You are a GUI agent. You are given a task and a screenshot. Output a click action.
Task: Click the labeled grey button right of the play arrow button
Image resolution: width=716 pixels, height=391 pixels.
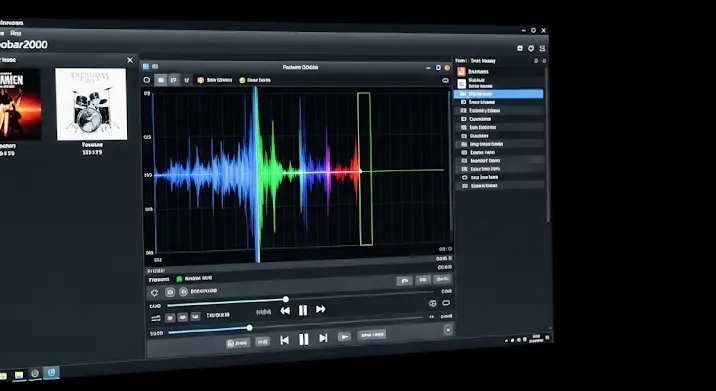pos(372,335)
